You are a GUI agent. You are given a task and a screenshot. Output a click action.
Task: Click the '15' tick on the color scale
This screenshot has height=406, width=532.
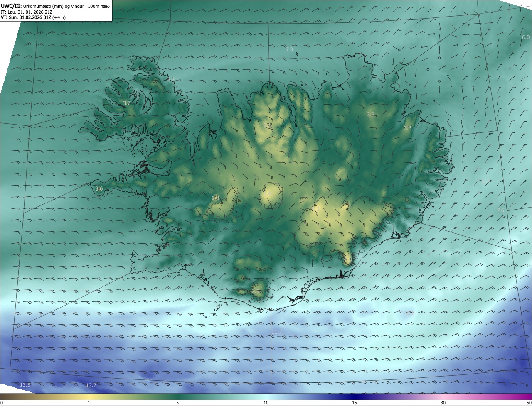coord(355,403)
